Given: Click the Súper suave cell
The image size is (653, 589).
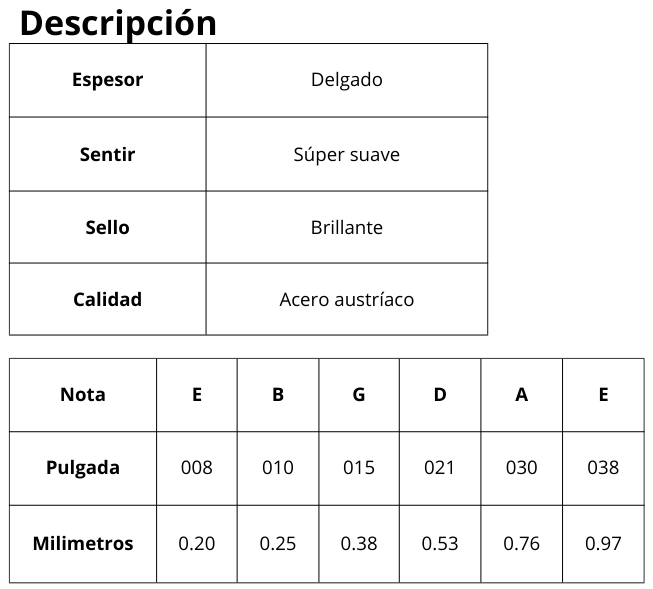Looking at the screenshot, I should click(346, 155).
